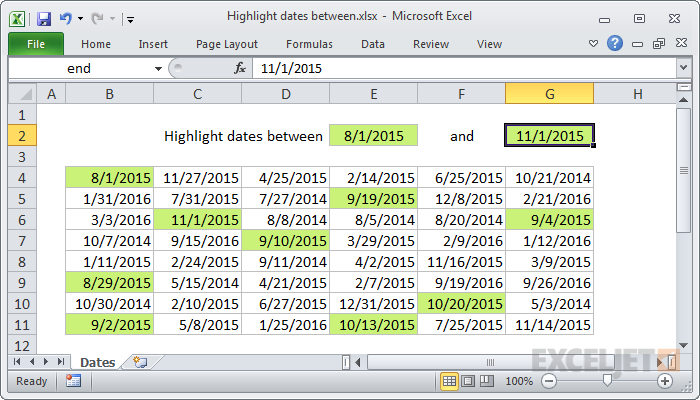Select the Dates sheet tab
The height and width of the screenshot is (400, 700).
97,362
